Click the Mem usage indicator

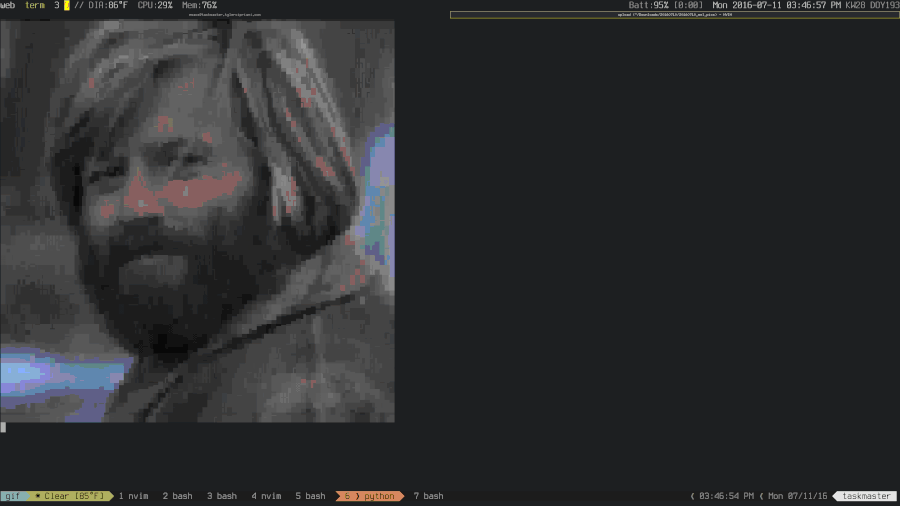(199, 5)
